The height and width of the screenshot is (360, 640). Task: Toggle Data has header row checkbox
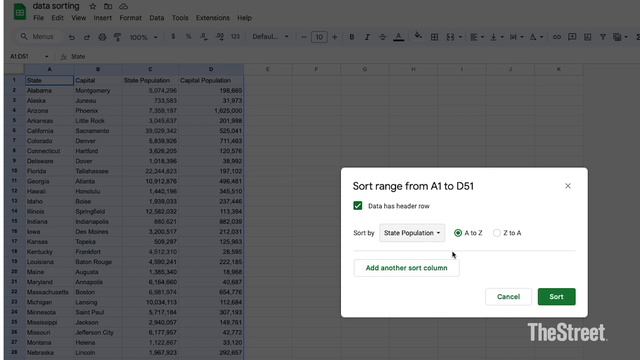click(358, 206)
